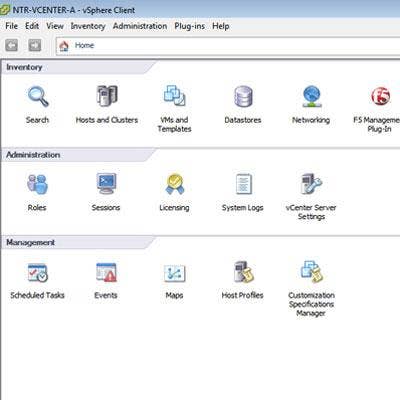Open the Help menu
This screenshot has width=400, height=400.
pos(221,26)
